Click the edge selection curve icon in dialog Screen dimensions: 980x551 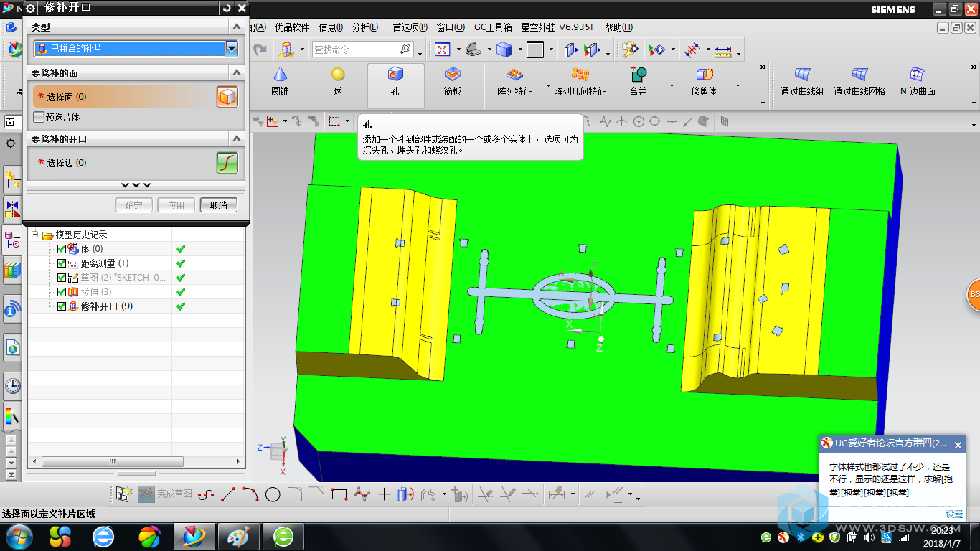click(x=227, y=163)
